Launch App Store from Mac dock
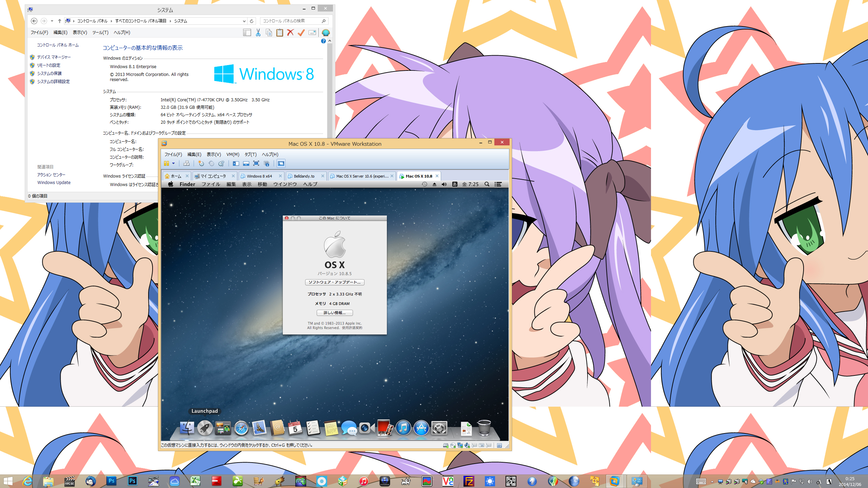The height and width of the screenshot is (488, 868). point(421,428)
